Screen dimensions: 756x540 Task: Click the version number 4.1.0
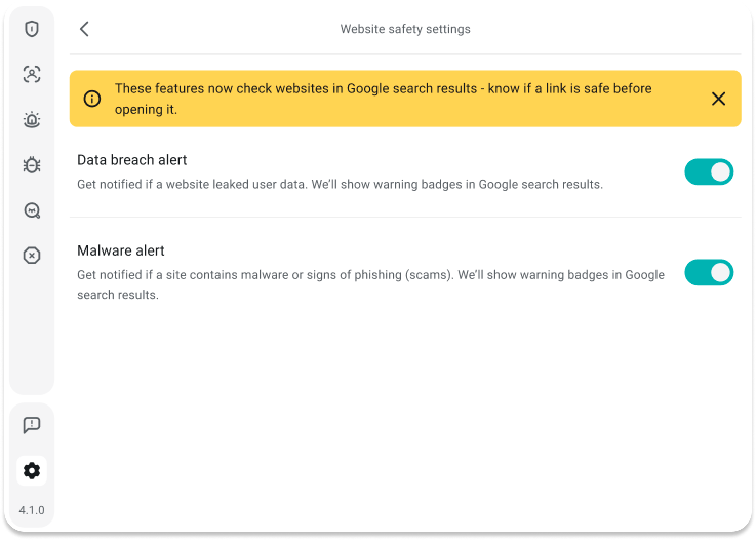pos(32,510)
